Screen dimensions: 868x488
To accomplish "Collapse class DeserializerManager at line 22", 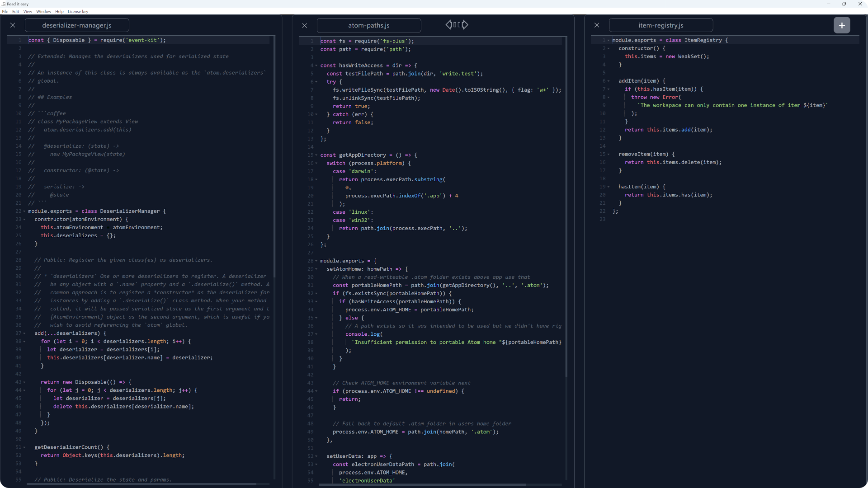I will (x=24, y=211).
